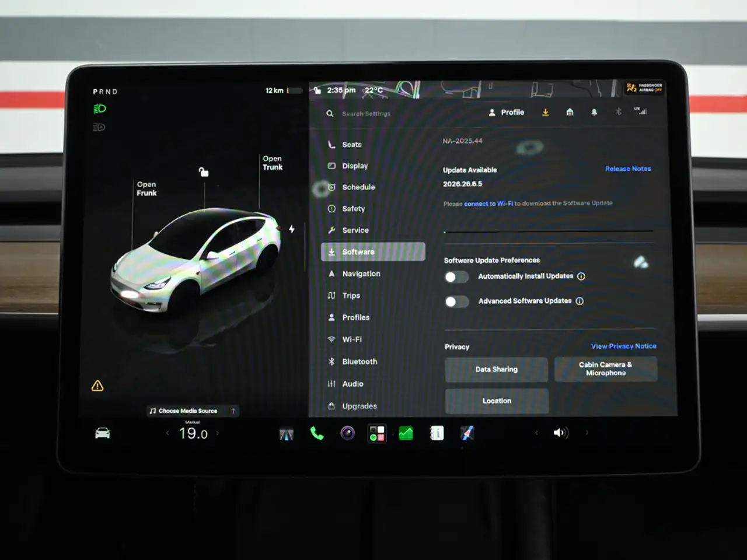Raise volume with right chevron
This screenshot has width=747, height=560.
587,433
